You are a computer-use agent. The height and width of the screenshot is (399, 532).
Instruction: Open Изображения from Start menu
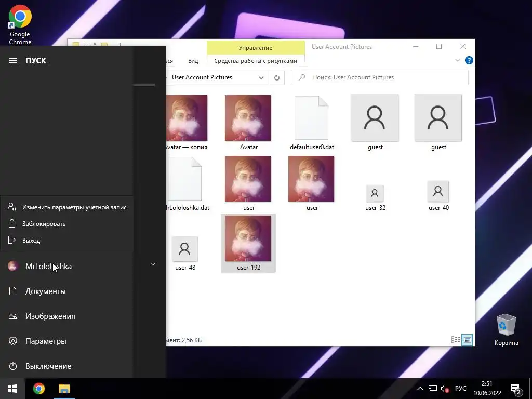click(x=50, y=316)
